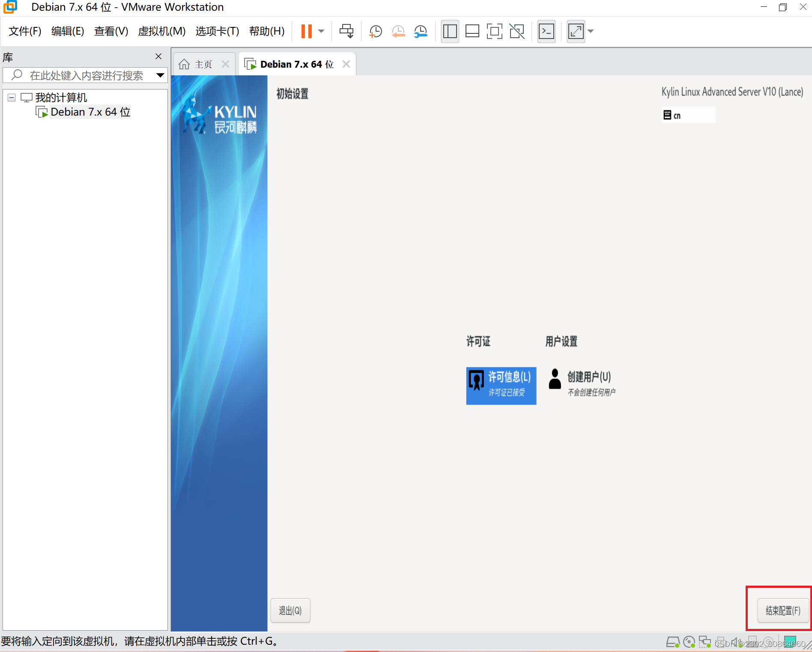
Task: Expand the library search filter dropdown
Action: pos(160,75)
